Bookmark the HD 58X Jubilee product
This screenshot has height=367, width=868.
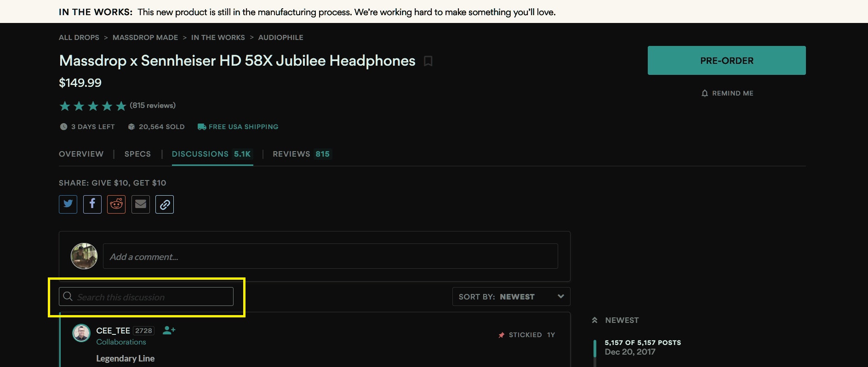pos(428,61)
